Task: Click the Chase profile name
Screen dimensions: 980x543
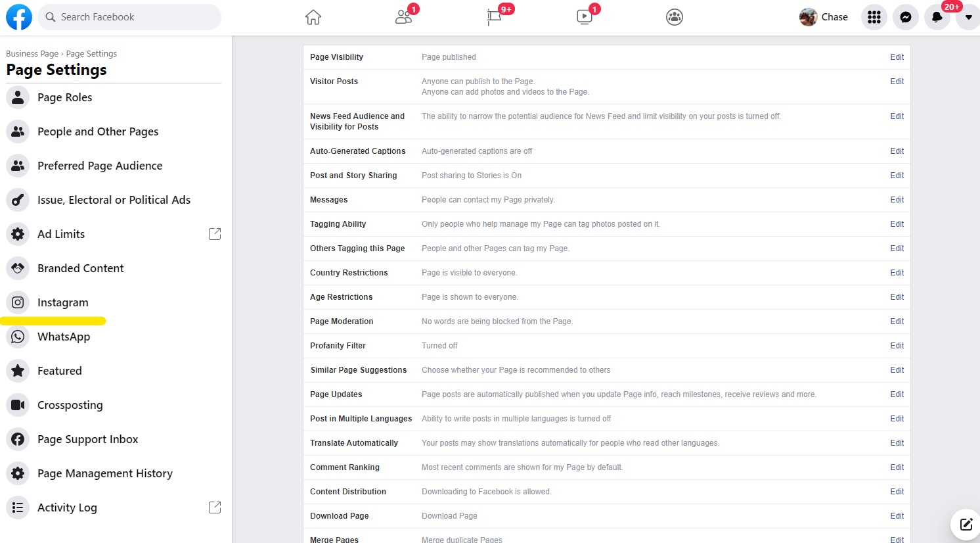Action: (835, 17)
